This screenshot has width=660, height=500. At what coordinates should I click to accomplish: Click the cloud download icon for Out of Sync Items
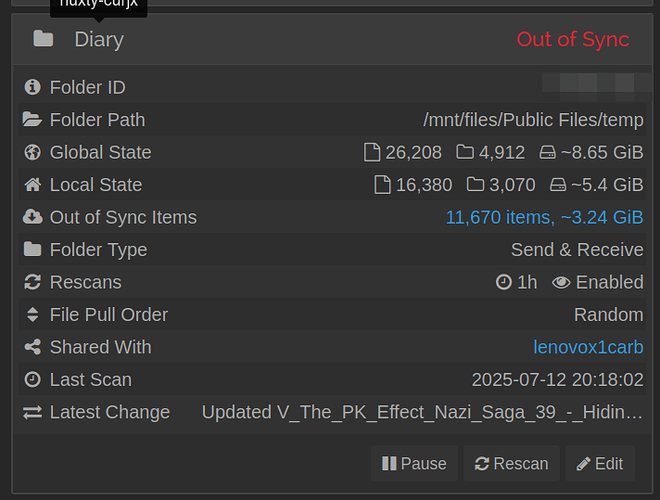32,217
